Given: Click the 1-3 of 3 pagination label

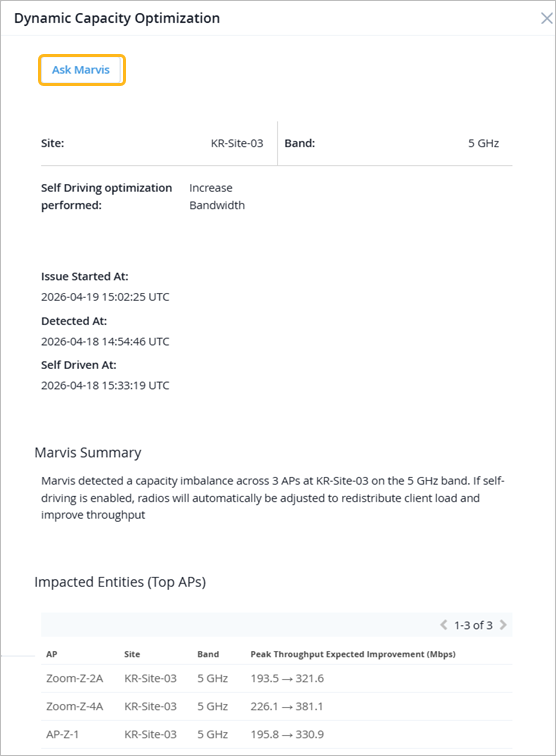Looking at the screenshot, I should point(473,625).
